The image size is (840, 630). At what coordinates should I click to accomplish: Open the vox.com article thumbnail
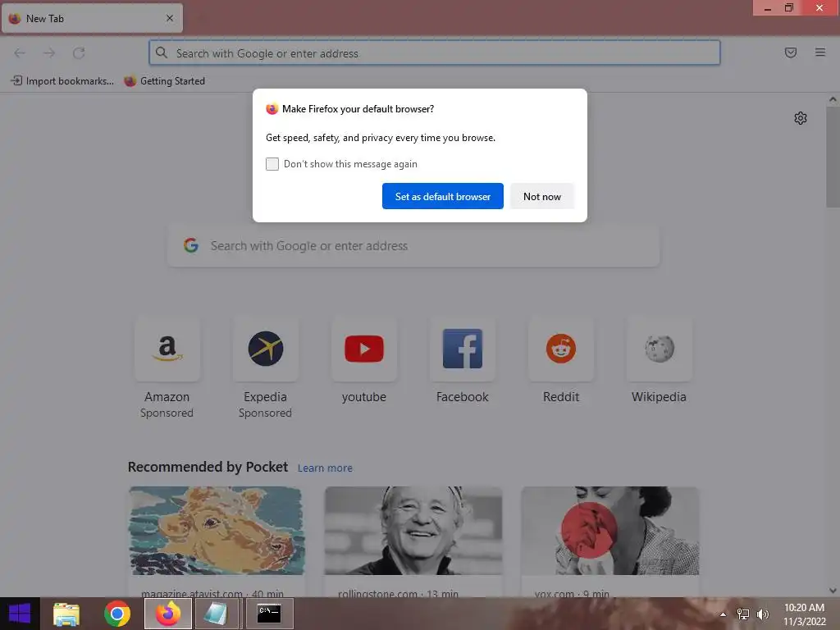610,531
